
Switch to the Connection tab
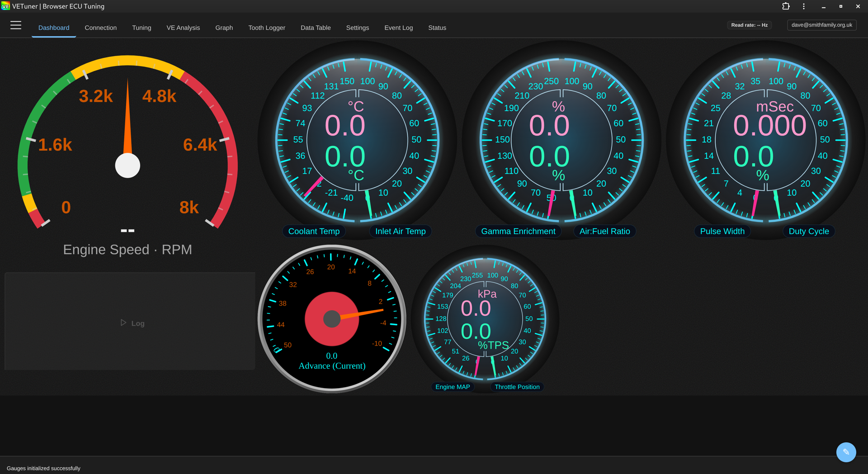[x=100, y=28]
